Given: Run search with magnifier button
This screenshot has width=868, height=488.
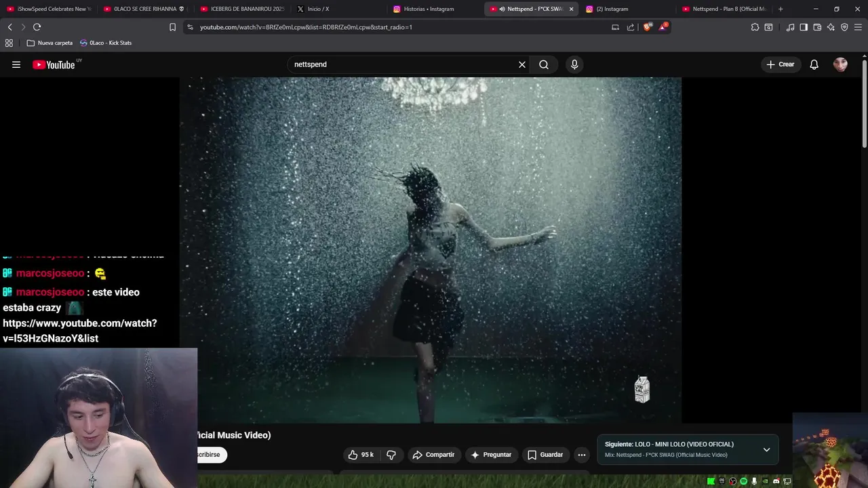Looking at the screenshot, I should click(x=544, y=64).
